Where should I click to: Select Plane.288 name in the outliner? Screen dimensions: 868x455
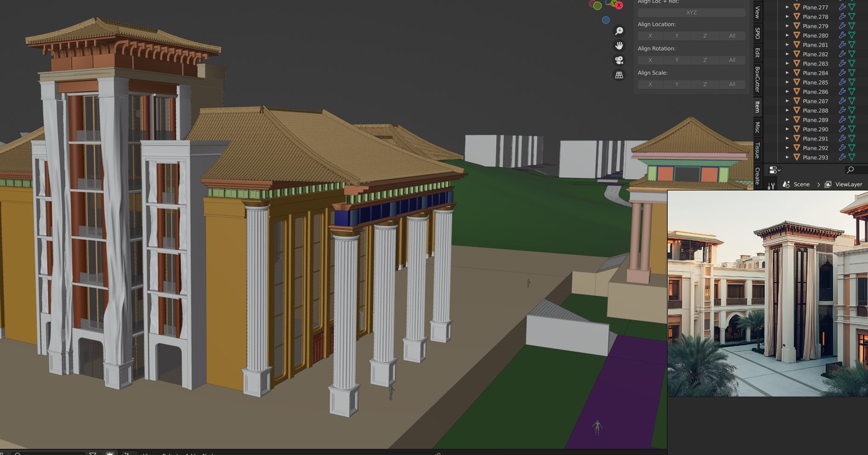click(x=816, y=110)
